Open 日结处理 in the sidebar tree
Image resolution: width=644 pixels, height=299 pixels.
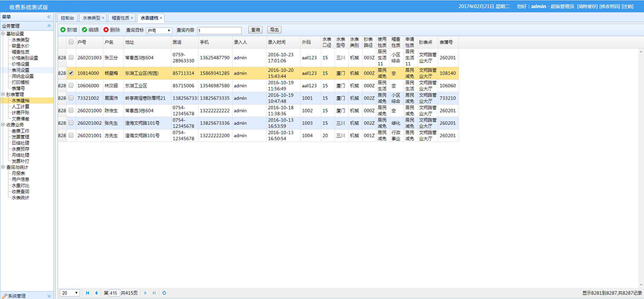[x=21, y=143]
